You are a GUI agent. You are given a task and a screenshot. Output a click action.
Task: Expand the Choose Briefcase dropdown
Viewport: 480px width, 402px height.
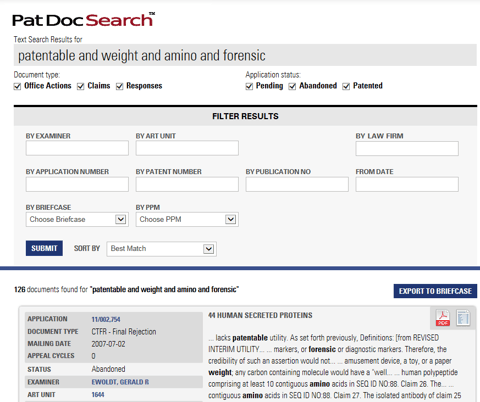[77, 219]
